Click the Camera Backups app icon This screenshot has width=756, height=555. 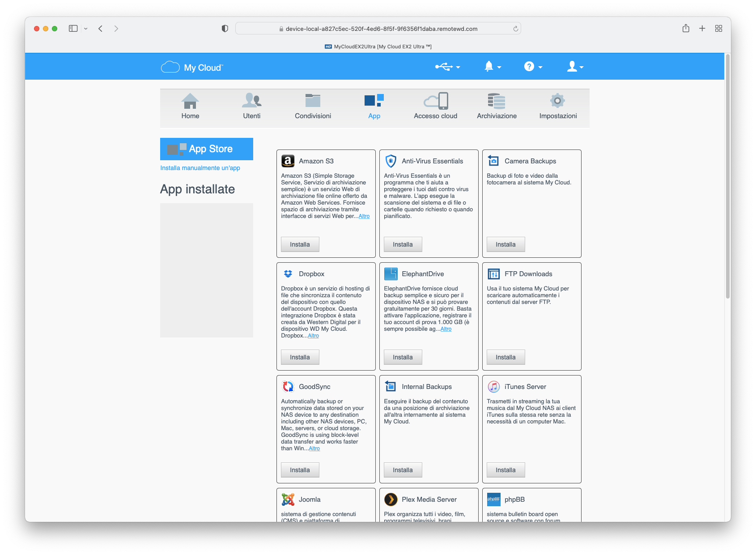(x=493, y=160)
